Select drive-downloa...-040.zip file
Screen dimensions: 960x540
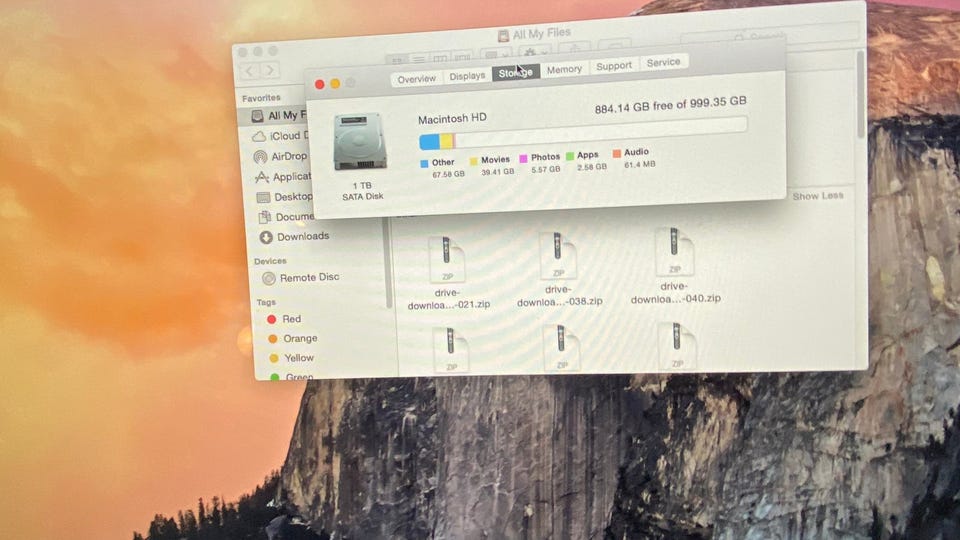pyautogui.click(x=675, y=265)
